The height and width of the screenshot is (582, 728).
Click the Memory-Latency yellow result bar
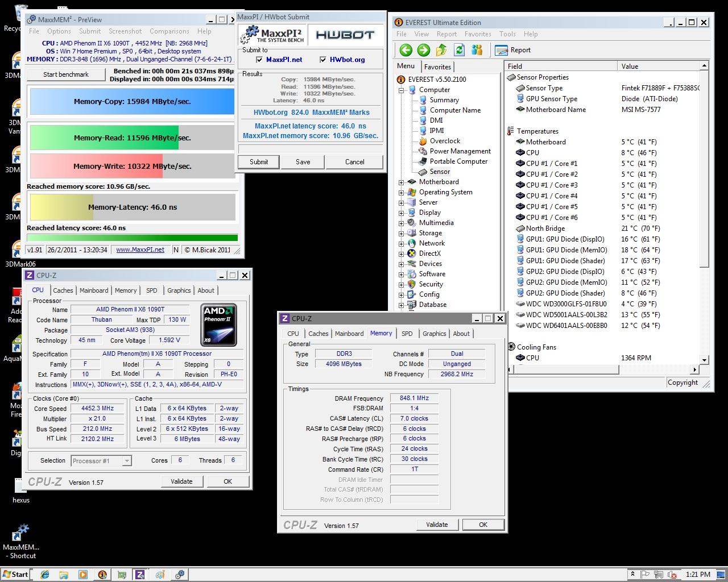132,207
